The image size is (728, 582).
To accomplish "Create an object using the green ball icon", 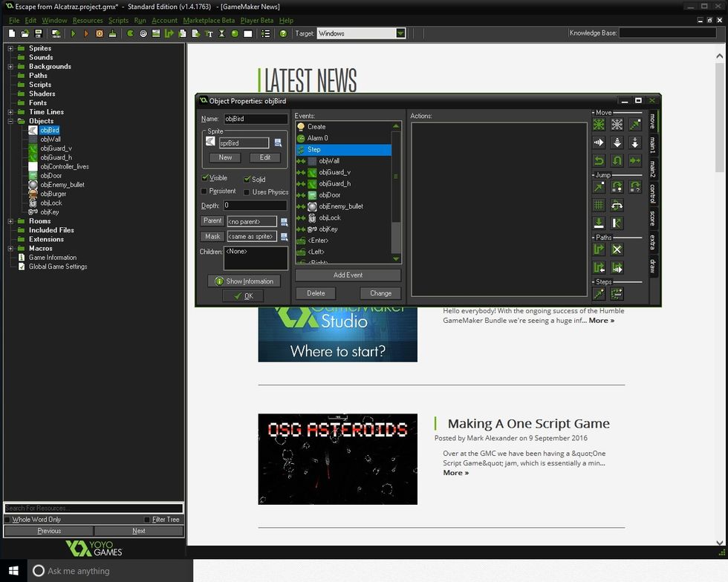I will [x=235, y=33].
